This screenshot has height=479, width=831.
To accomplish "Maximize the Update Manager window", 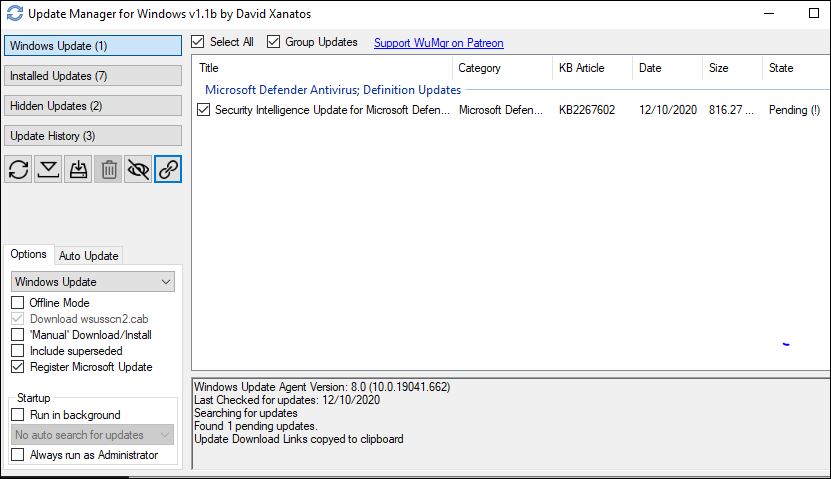I will click(812, 15).
